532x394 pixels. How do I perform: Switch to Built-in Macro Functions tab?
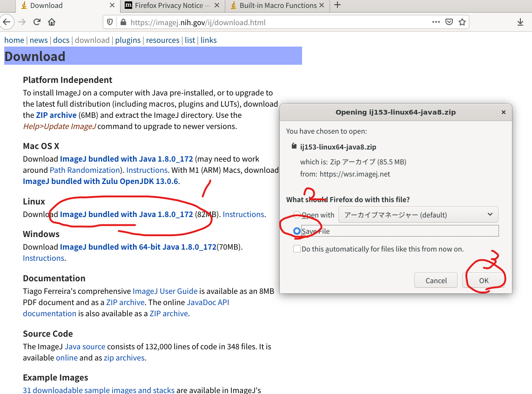277,6
